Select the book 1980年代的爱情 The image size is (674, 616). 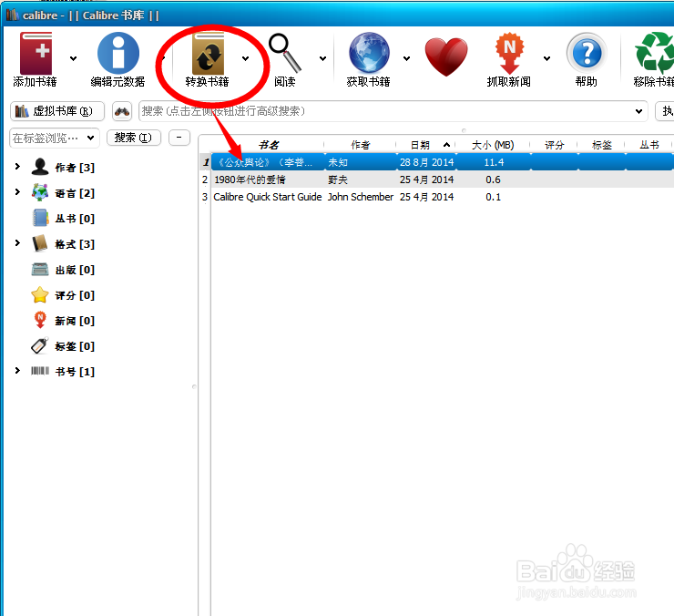(250, 180)
